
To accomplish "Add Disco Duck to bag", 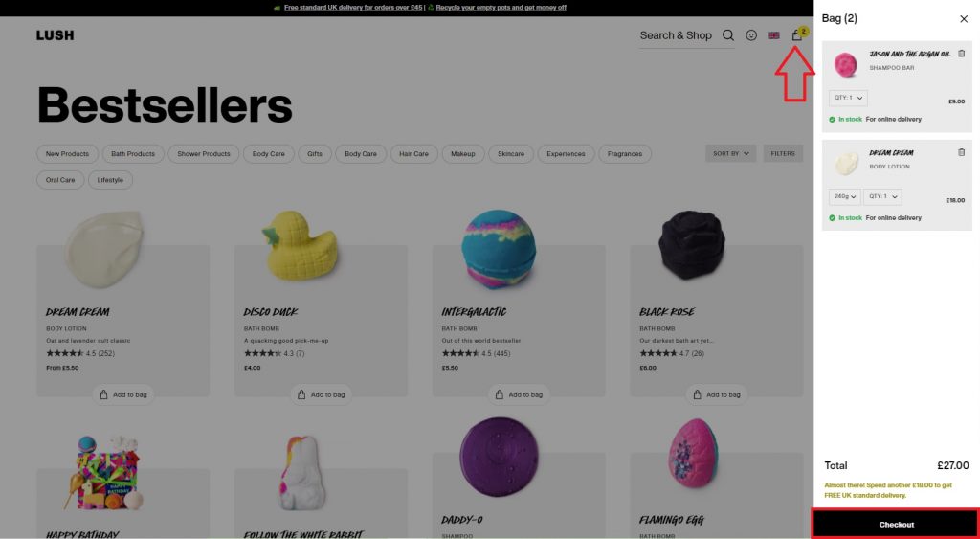I will (x=322, y=395).
